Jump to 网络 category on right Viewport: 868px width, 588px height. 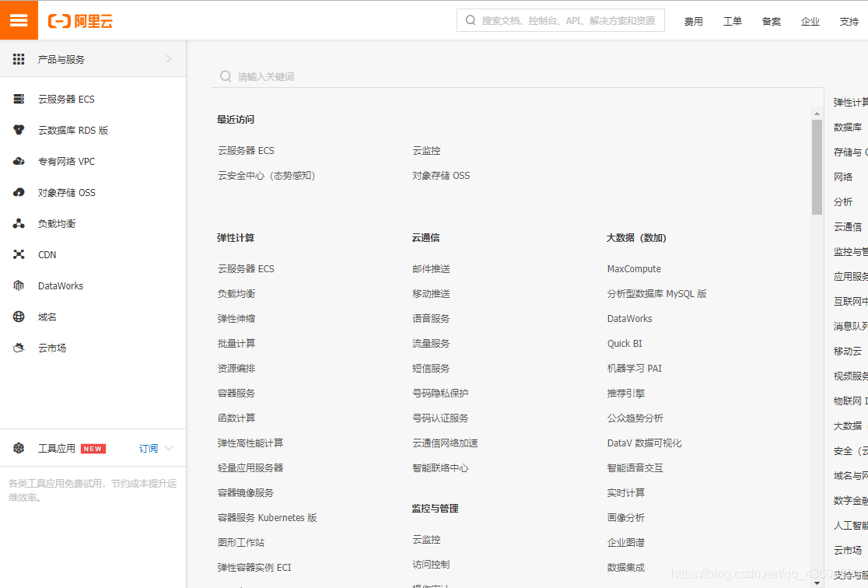(x=843, y=177)
